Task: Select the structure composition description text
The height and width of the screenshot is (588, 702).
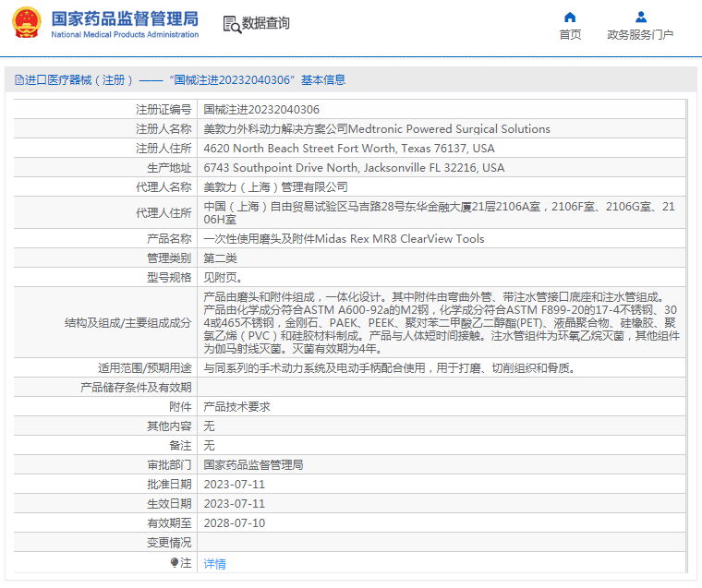Action: pos(441,322)
